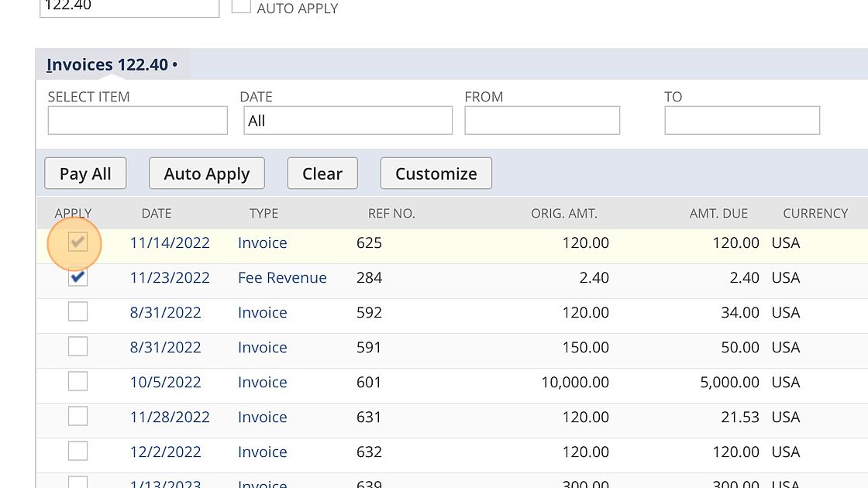
Task: Check apply box for invoice 591
Action: click(77, 347)
